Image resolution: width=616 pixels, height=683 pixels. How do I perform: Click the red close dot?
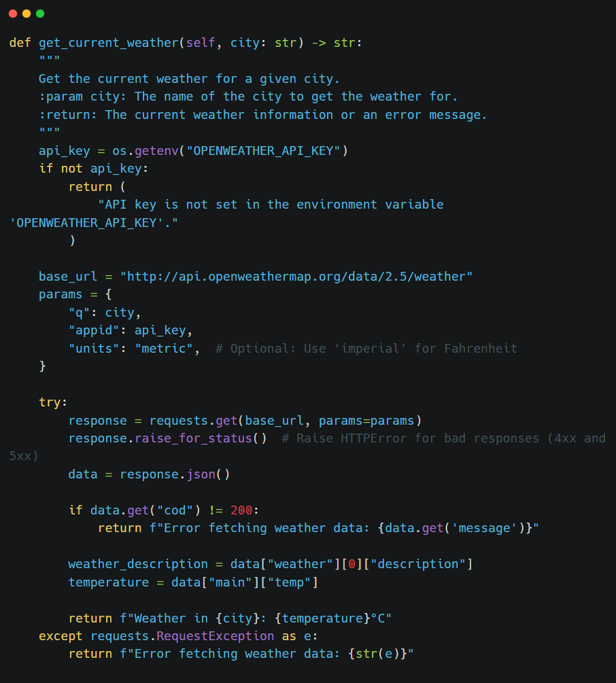click(13, 14)
